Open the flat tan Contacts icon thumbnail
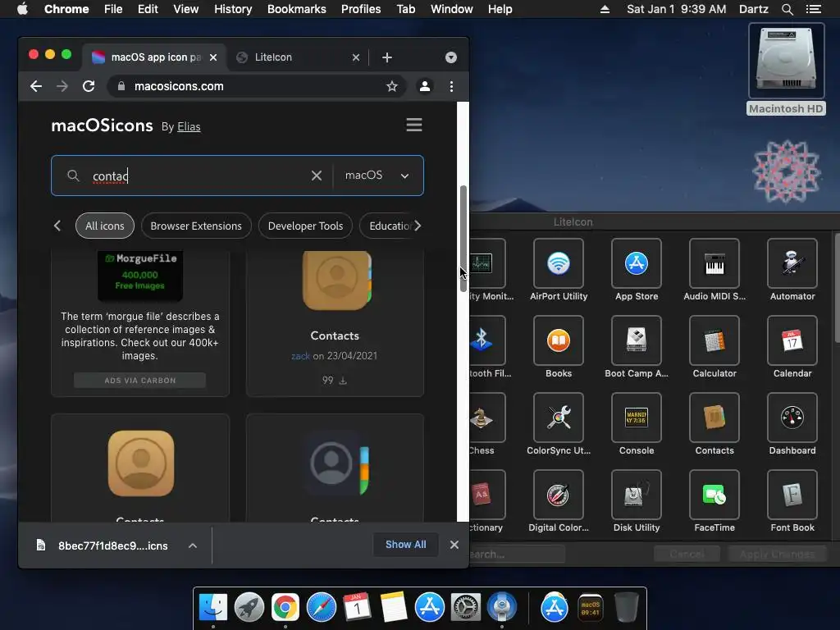This screenshot has height=630, width=840. click(x=141, y=463)
